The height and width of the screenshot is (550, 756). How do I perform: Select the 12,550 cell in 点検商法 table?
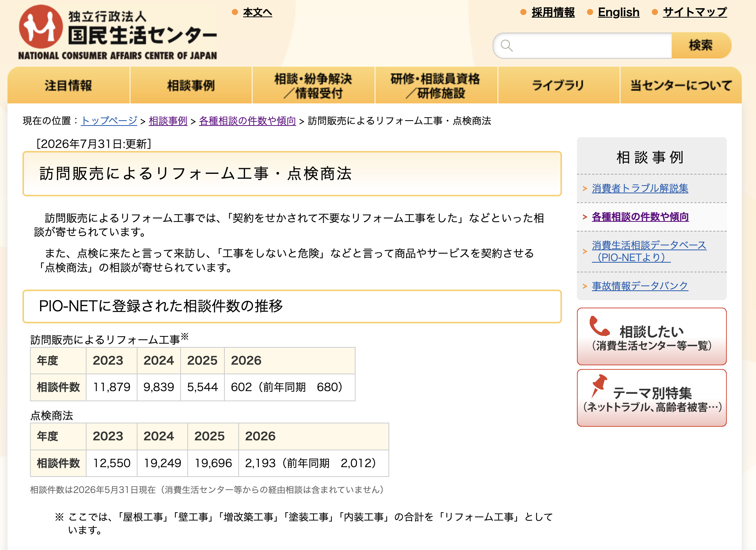(x=112, y=463)
